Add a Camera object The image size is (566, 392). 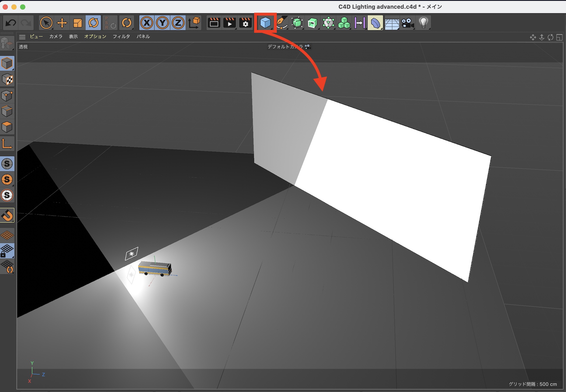[408, 23]
